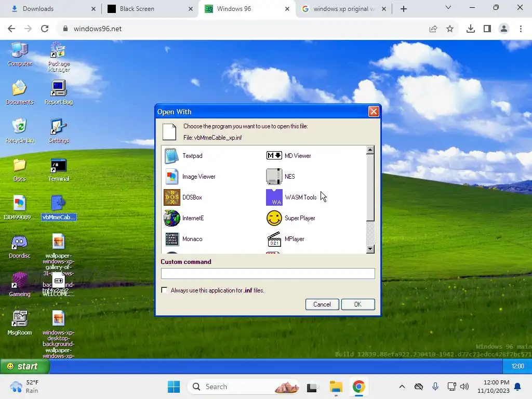Open a new browser tab
Image resolution: width=532 pixels, height=399 pixels.
(x=403, y=9)
